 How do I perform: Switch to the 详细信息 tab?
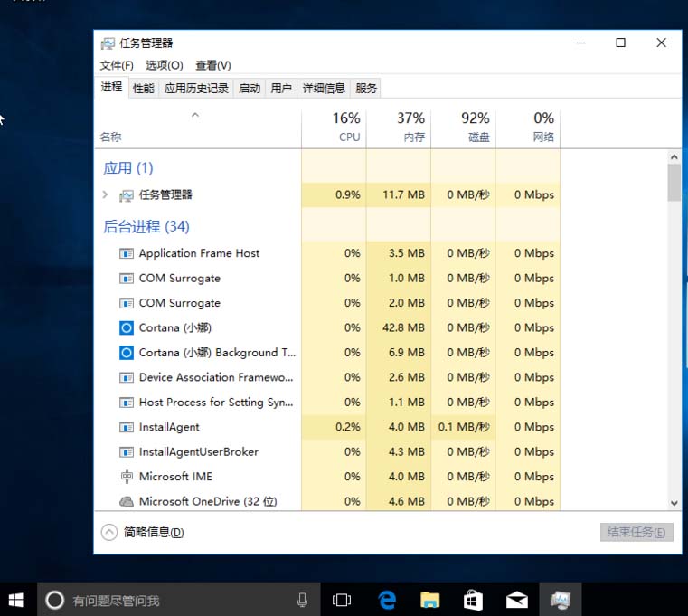[324, 88]
